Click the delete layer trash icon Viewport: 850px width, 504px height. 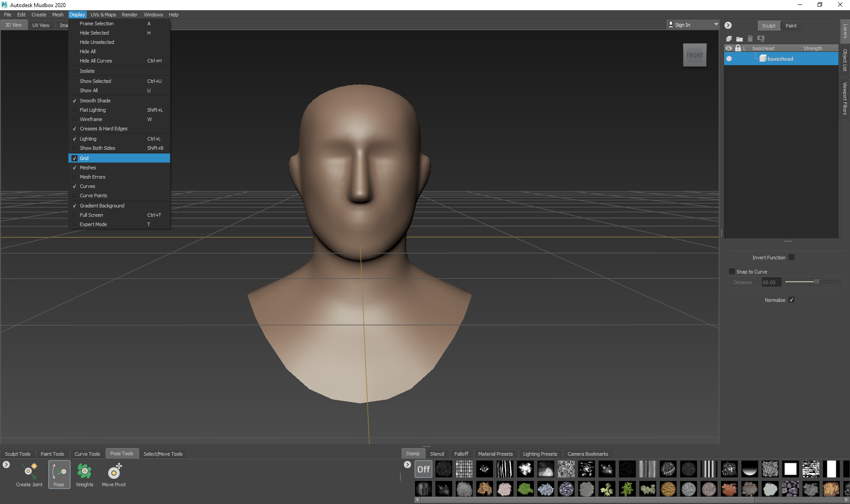click(x=750, y=39)
